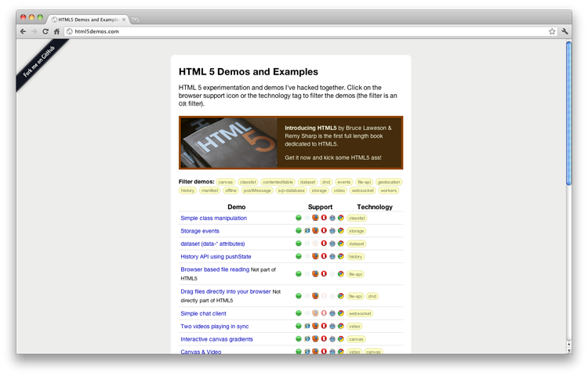Open Interactive canvas gradients demo
The width and height of the screenshot is (588, 376).
(216, 339)
